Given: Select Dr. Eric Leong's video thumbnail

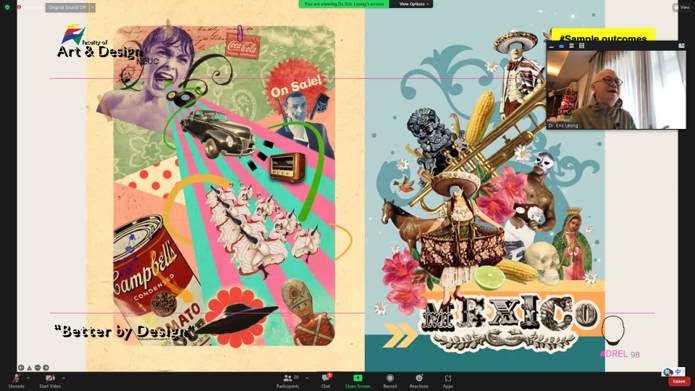Looking at the screenshot, I should point(616,90).
